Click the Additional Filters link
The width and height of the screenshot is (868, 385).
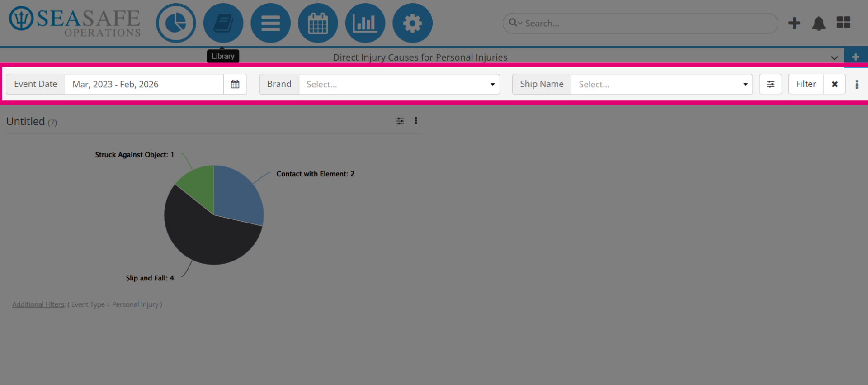tap(38, 304)
